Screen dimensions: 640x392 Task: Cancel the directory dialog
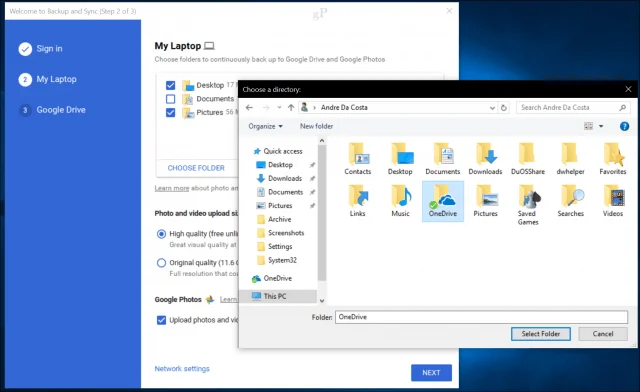click(603, 334)
